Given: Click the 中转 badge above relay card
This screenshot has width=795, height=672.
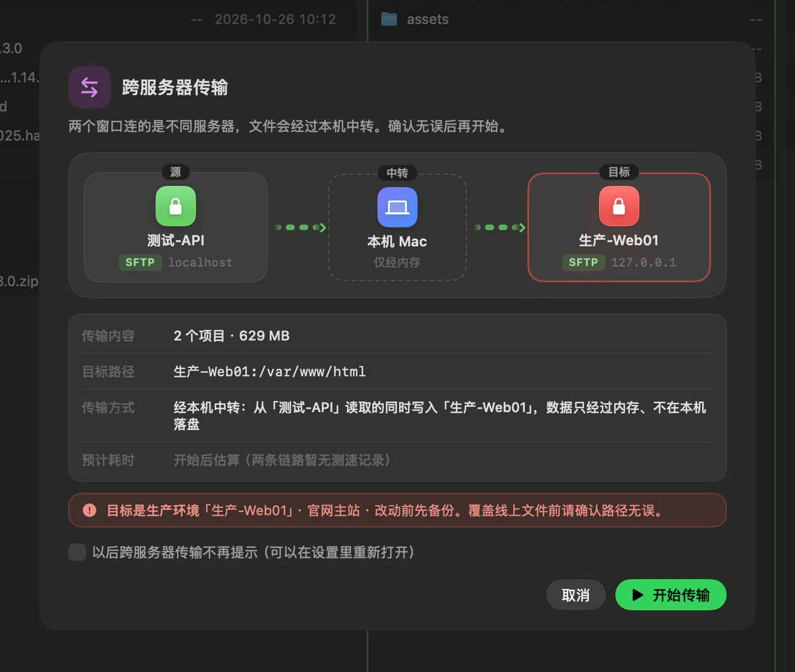Looking at the screenshot, I should click(397, 173).
